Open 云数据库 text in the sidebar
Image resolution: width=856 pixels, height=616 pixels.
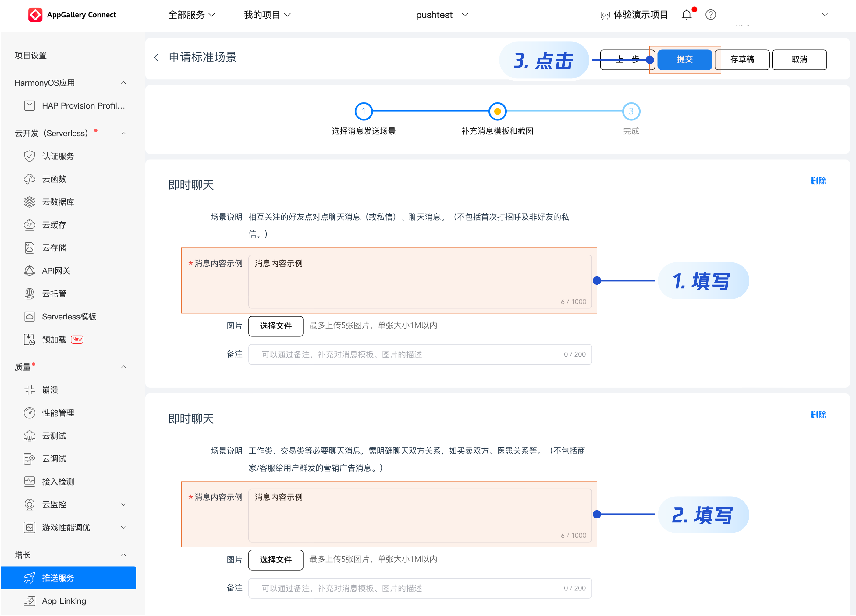[58, 202]
